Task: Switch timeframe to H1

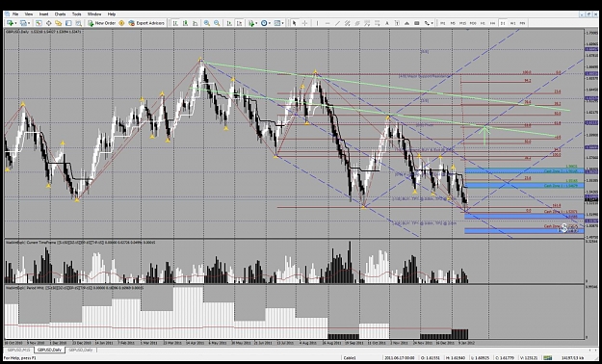Action: click(x=483, y=23)
